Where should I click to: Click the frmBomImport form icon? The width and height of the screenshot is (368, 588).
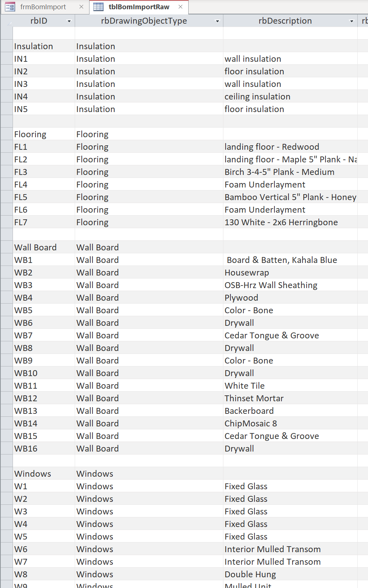point(10,7)
